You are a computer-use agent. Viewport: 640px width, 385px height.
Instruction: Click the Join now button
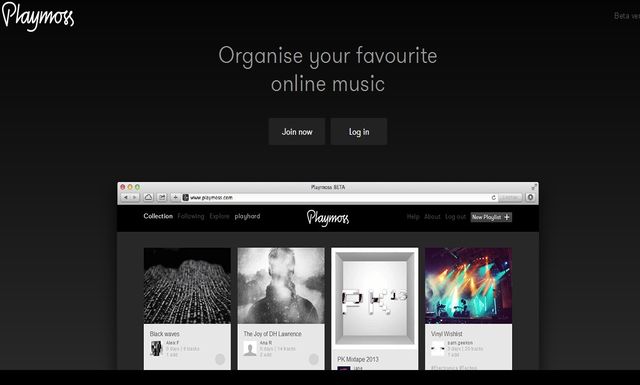coord(297,131)
